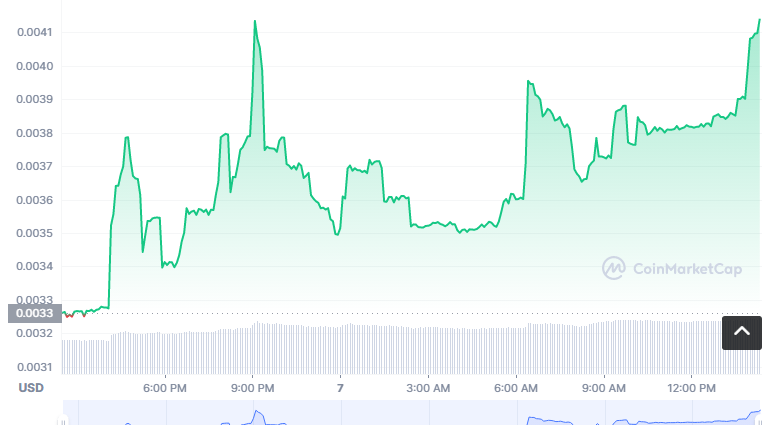The image size is (762, 425).
Task: Select the 0.0033 current price tag
Action: click(x=33, y=313)
